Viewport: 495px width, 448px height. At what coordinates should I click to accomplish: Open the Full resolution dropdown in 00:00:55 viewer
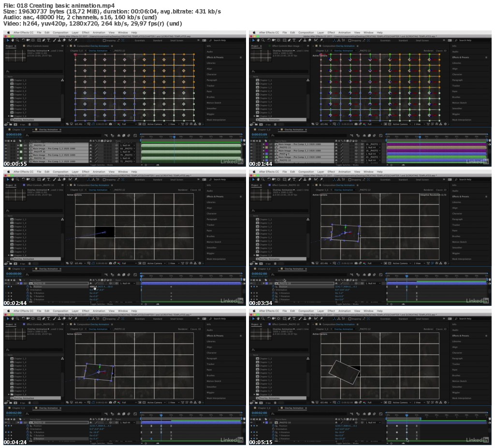tap(129, 124)
